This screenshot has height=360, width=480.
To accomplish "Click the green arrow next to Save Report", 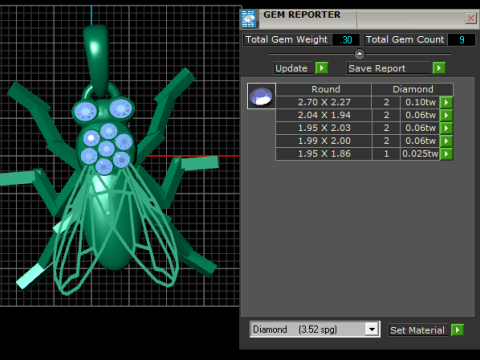I will click(x=439, y=68).
